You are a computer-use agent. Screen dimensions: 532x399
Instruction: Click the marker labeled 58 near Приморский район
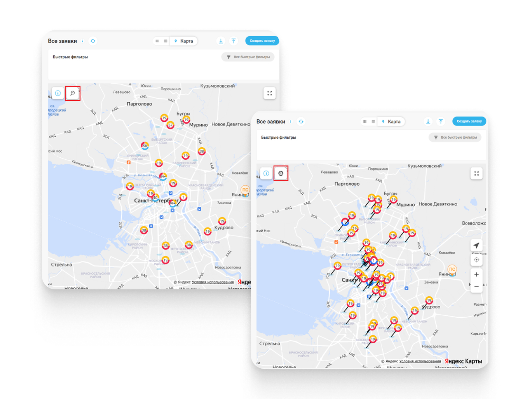(144, 146)
